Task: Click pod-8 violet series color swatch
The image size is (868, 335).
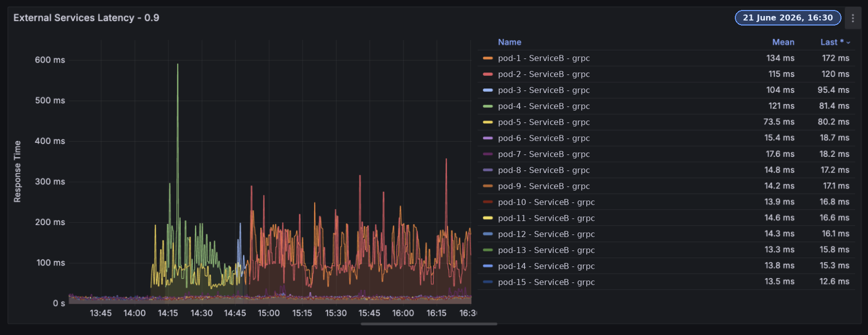Action: 488,170
